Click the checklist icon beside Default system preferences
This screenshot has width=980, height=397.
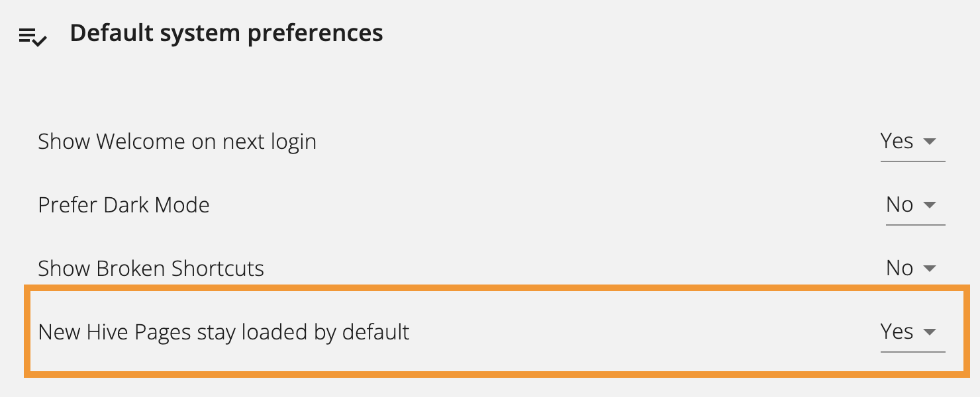(32, 37)
